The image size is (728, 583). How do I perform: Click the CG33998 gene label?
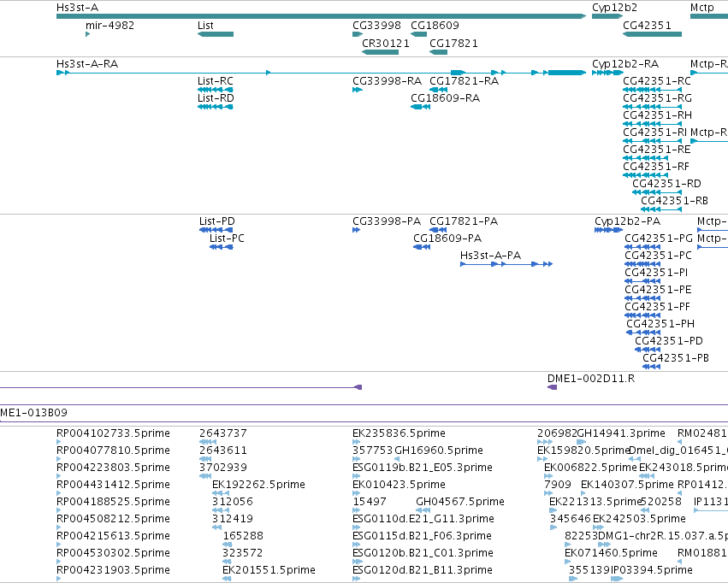click(x=376, y=26)
